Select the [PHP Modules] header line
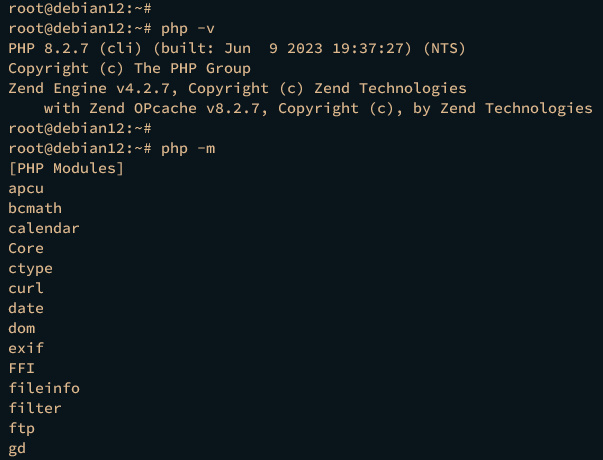 pyautogui.click(x=66, y=168)
